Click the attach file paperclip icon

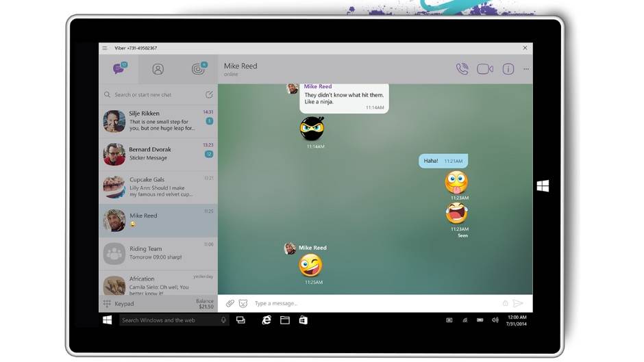230,303
